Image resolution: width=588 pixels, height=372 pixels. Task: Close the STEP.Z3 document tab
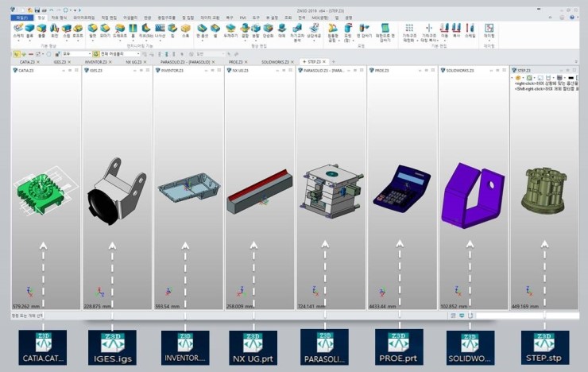click(x=324, y=61)
